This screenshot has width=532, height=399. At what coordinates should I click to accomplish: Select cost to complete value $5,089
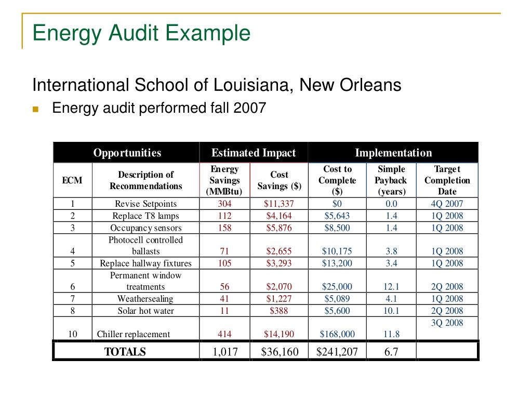pyautogui.click(x=337, y=299)
